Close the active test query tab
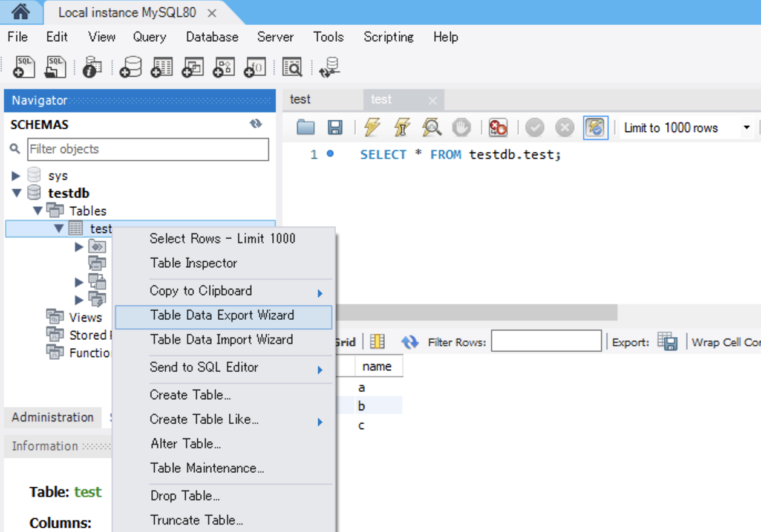The width and height of the screenshot is (761, 532). tap(432, 101)
